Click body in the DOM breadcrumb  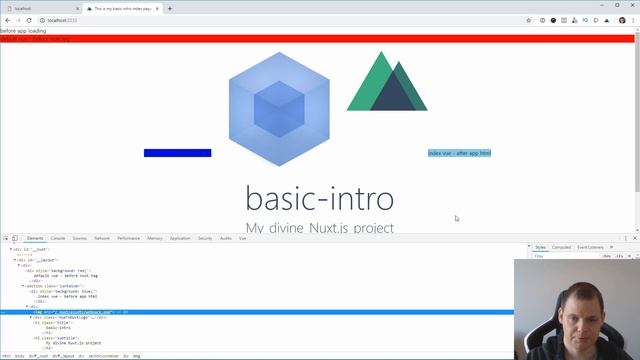click(20, 356)
